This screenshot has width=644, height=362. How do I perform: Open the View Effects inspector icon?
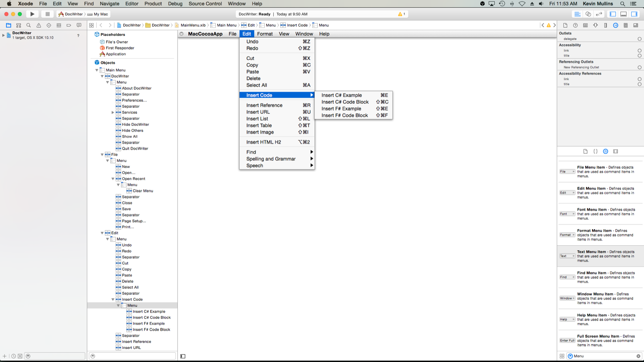pyautogui.click(x=636, y=25)
